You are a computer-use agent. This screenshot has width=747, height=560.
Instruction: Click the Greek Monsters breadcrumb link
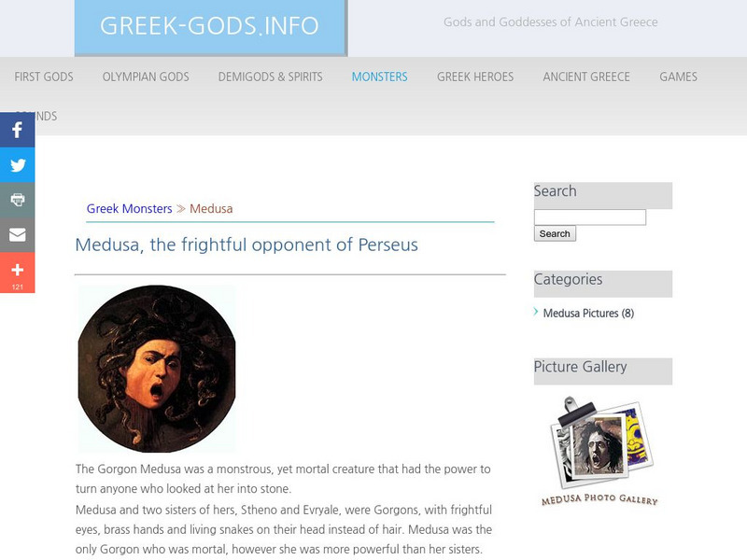point(129,208)
